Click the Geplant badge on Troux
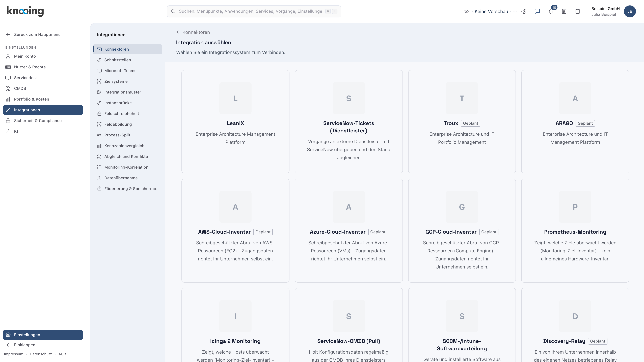Screen dimensions: 644x362 click(470, 123)
